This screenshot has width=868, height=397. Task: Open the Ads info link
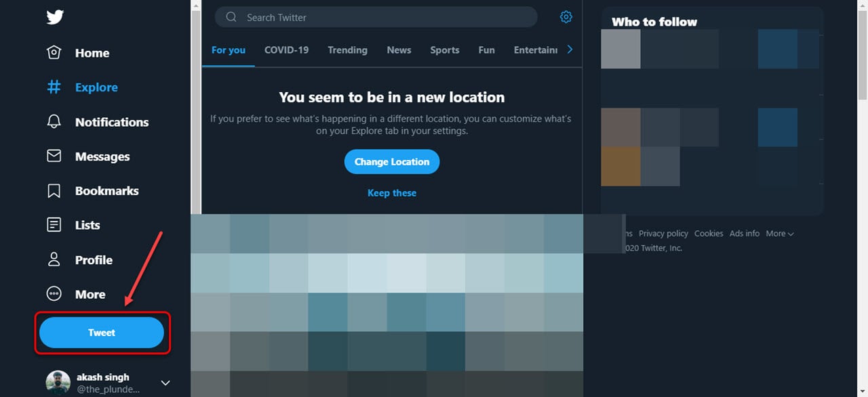pyautogui.click(x=745, y=233)
